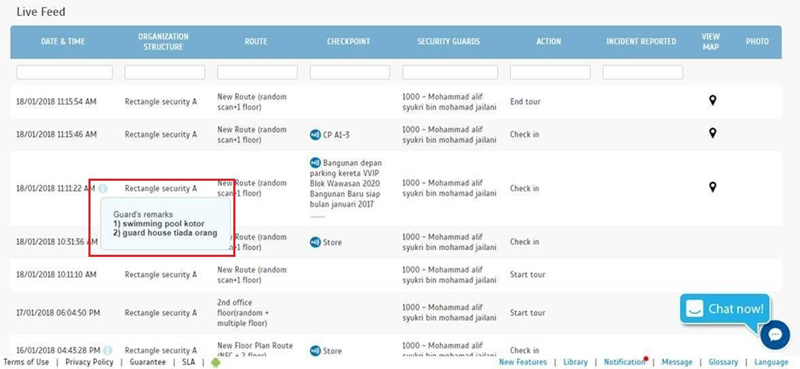Open map pin for CP A1-3 check in
The width and height of the screenshot is (800, 369).
(712, 133)
